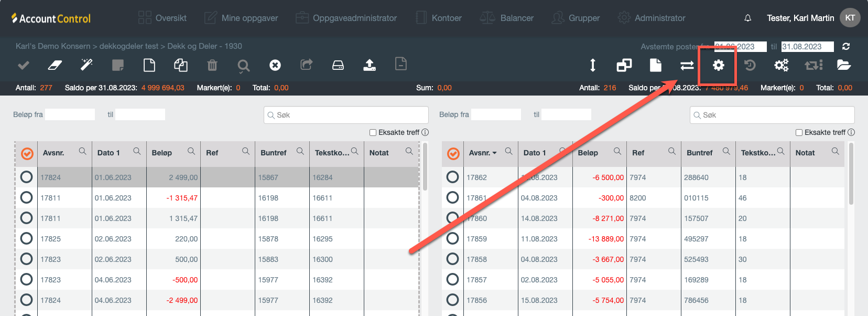This screenshot has width=868, height=316.
Task: Click the upload tray icon
Action: pos(370,65)
